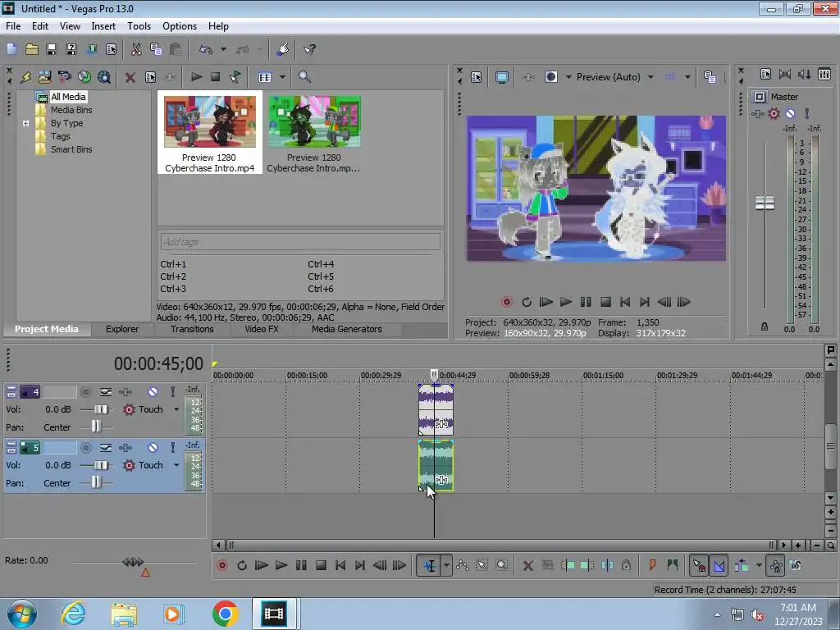Open the Video Preview Effects dropdown arrow
The width and height of the screenshot is (840, 630).
[x=568, y=77]
